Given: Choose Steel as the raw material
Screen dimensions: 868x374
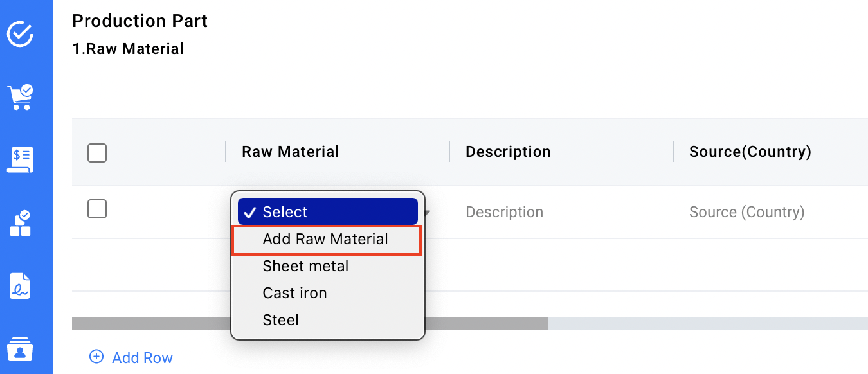Looking at the screenshot, I should [280, 320].
